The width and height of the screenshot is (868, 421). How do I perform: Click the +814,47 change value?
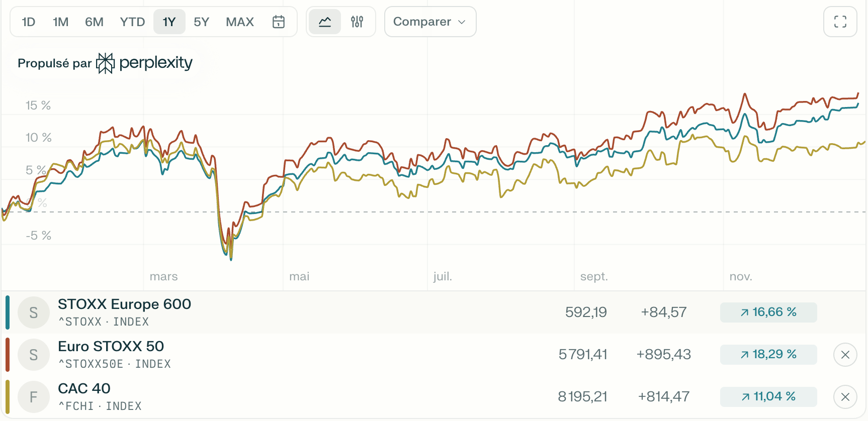pos(664,396)
